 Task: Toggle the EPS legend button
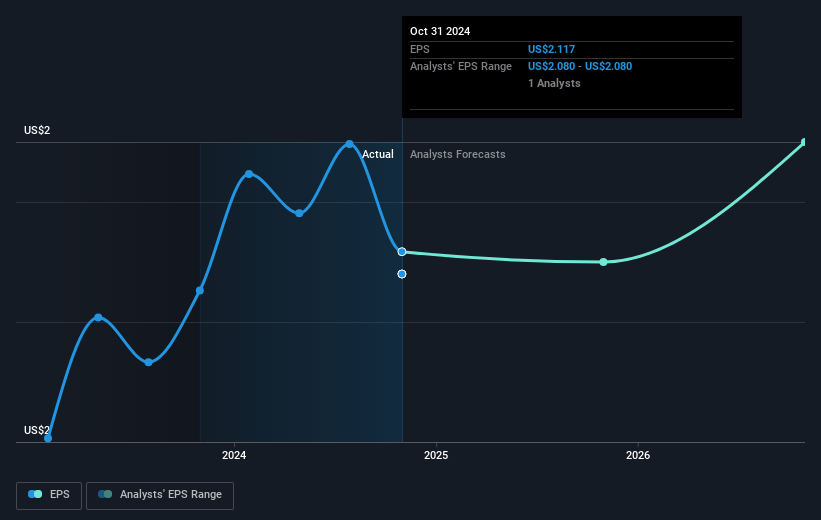tap(49, 495)
